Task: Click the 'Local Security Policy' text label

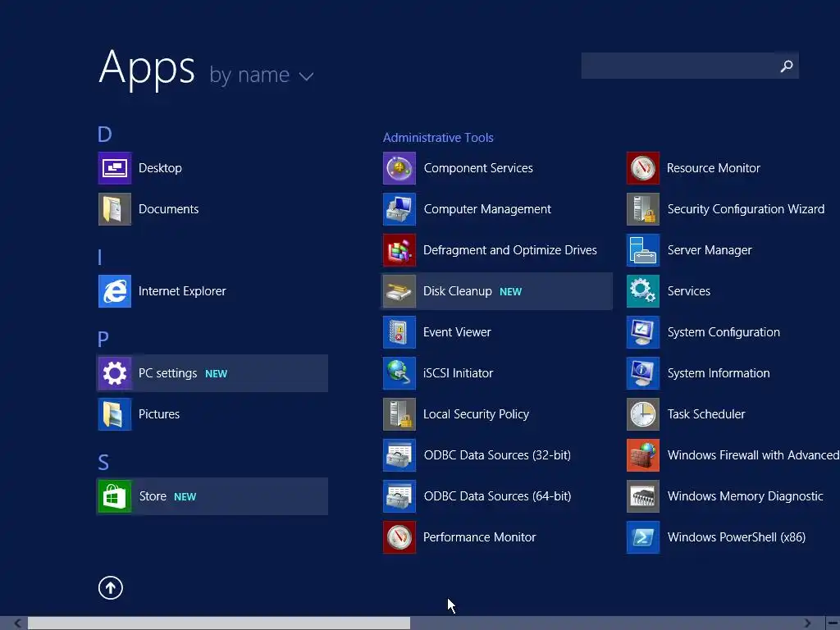Action: pyautogui.click(x=476, y=414)
